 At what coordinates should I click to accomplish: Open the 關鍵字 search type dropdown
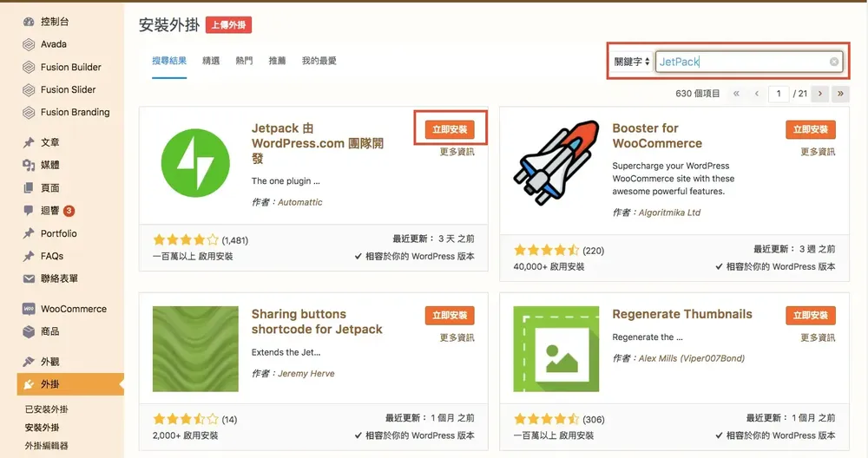coord(632,62)
